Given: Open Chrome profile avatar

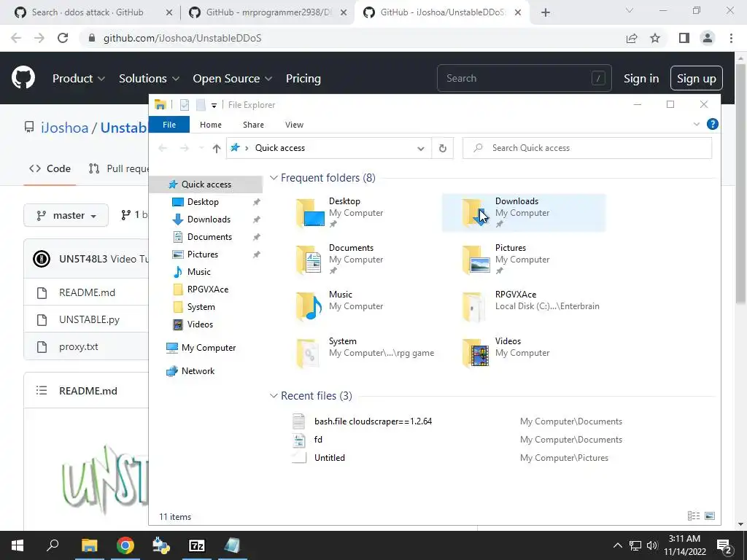Looking at the screenshot, I should point(708,38).
